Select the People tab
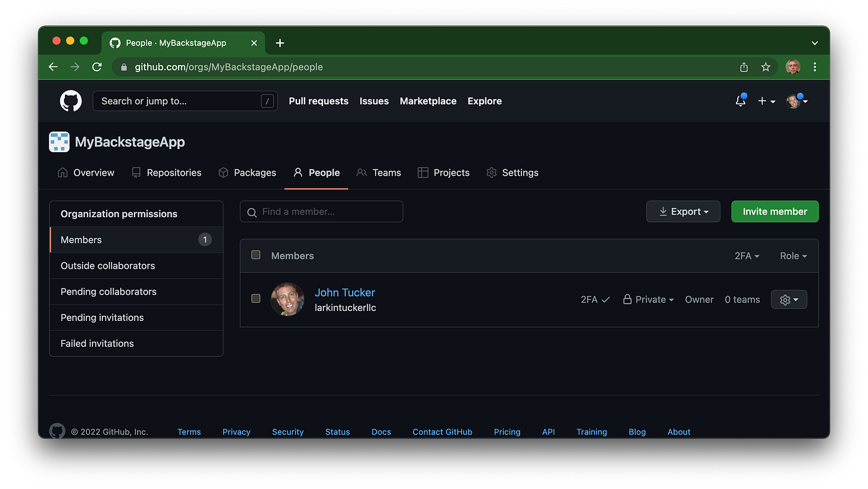868x489 pixels. (x=316, y=173)
